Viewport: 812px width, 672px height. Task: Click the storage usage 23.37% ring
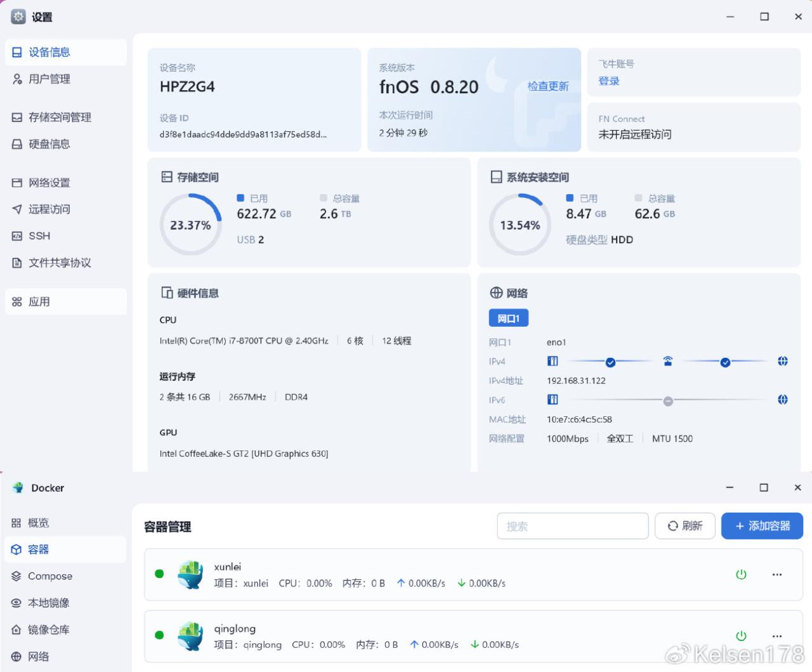190,225
